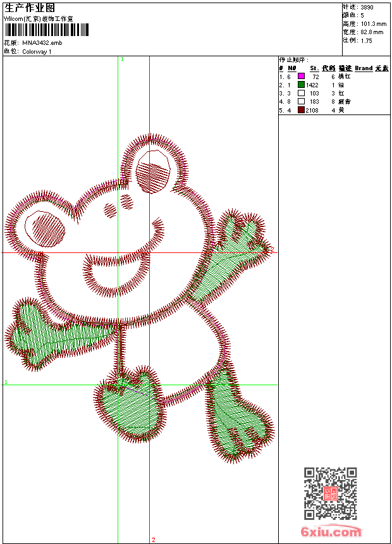Click the Brand column header
The width and height of the screenshot is (392, 544).
pos(364,68)
